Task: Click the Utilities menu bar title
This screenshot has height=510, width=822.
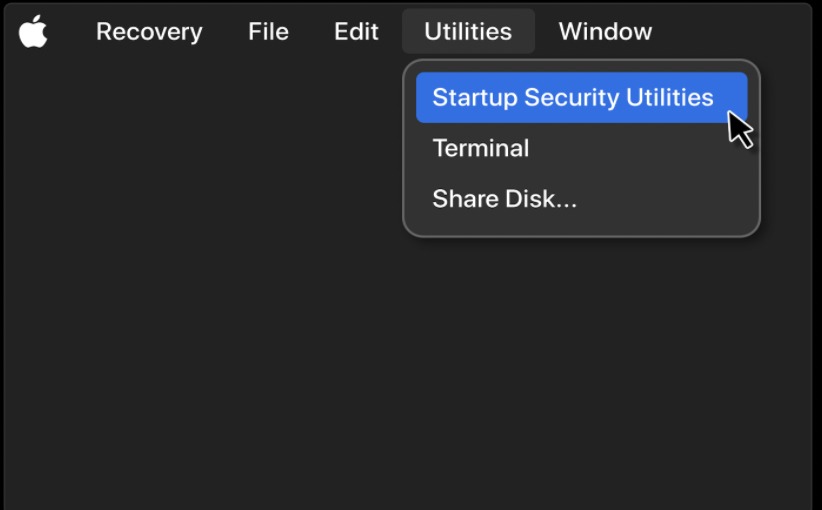Action: point(468,31)
